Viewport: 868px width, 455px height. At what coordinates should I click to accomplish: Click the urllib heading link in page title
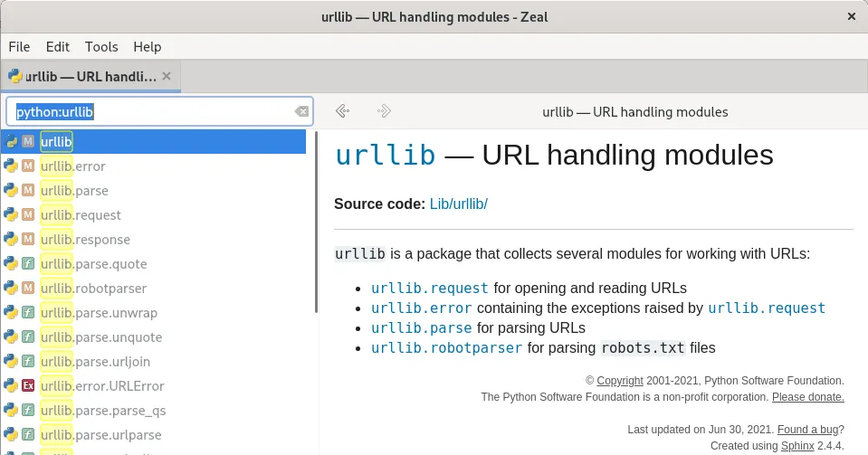coord(386,155)
